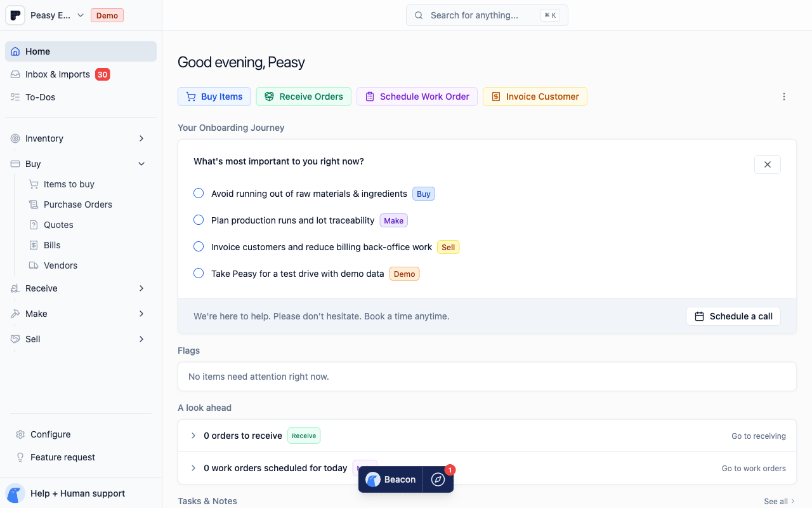Image resolution: width=812 pixels, height=508 pixels.
Task: Click the Configure gear icon
Action: point(20,434)
